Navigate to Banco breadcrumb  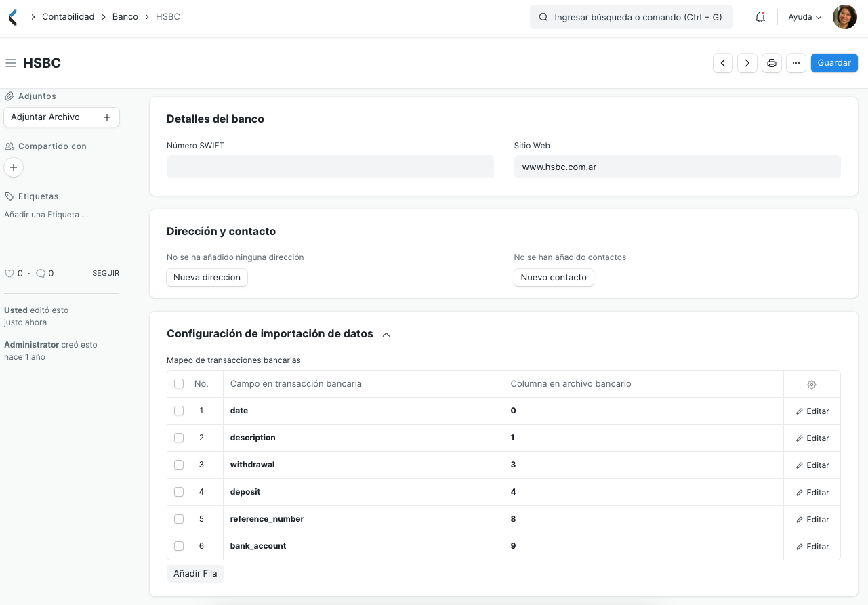click(125, 16)
